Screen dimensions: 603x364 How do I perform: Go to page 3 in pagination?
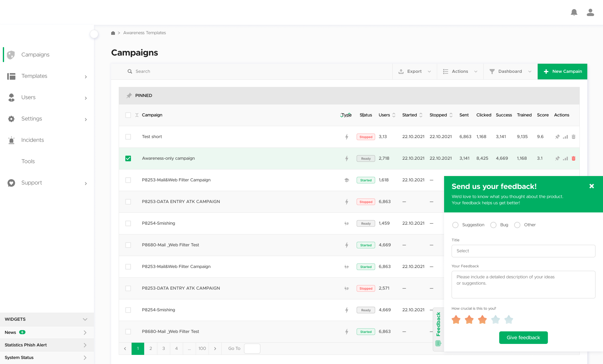coord(163,349)
